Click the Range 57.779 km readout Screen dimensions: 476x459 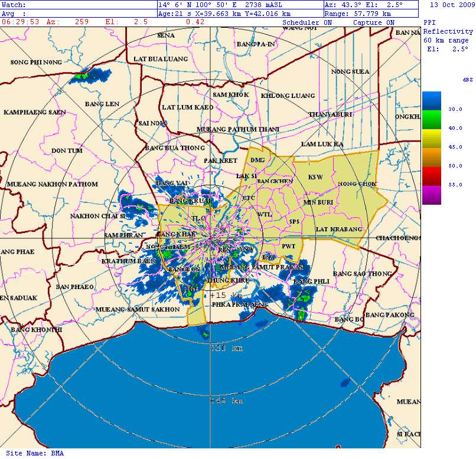click(358, 13)
